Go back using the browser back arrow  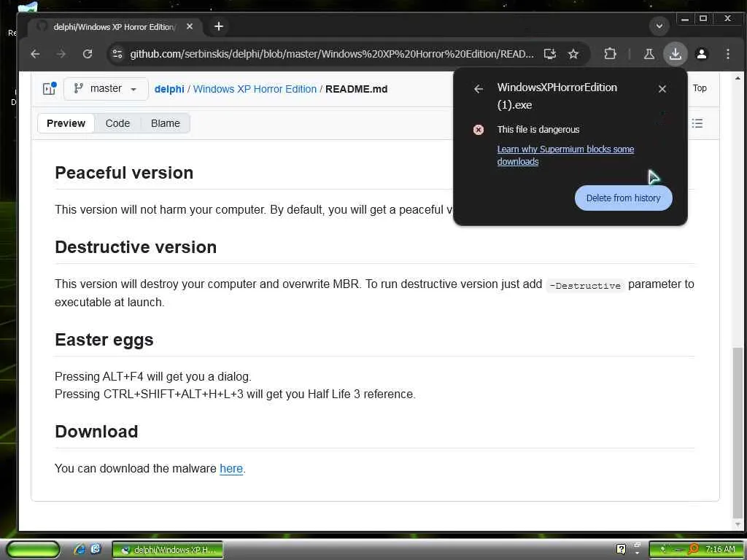35,54
